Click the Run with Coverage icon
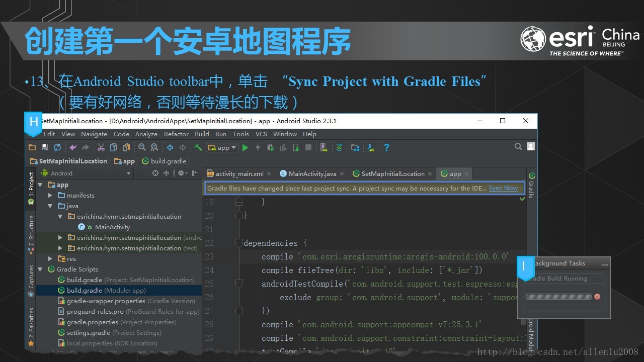The height and width of the screenshot is (362, 644). [x=283, y=147]
